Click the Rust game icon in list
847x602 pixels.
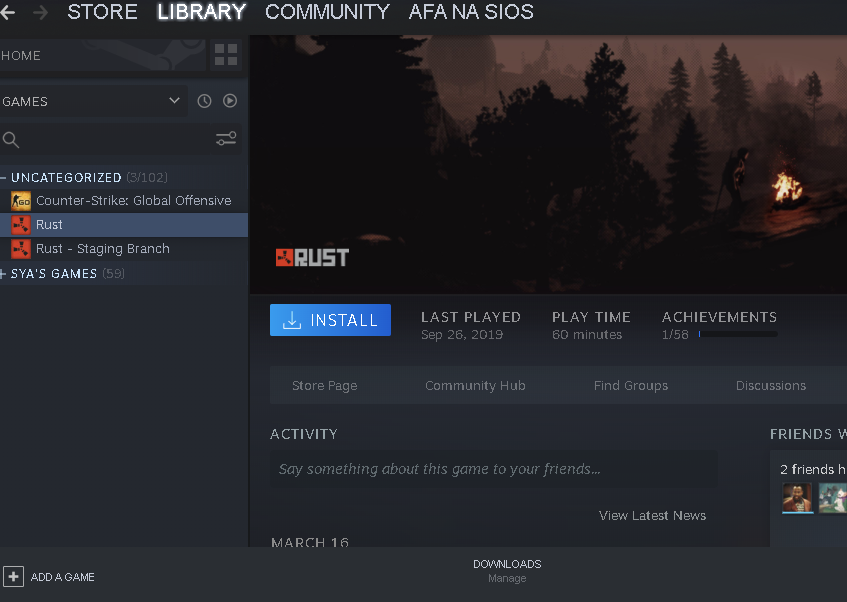click(x=21, y=225)
